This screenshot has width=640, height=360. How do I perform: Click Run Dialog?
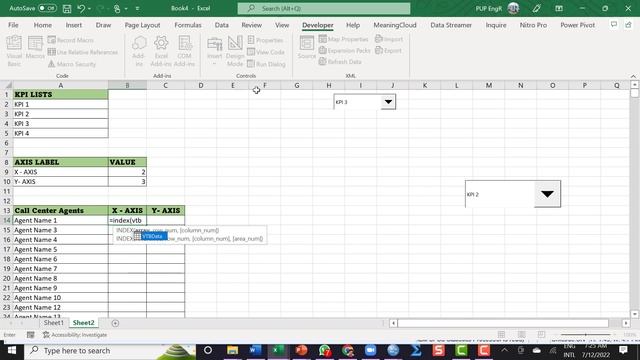tap(266, 64)
